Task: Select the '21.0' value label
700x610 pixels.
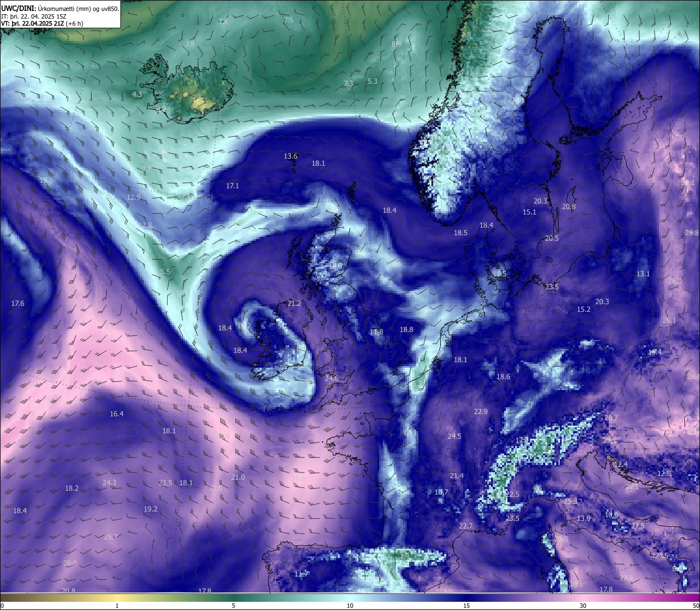Action: click(238, 478)
